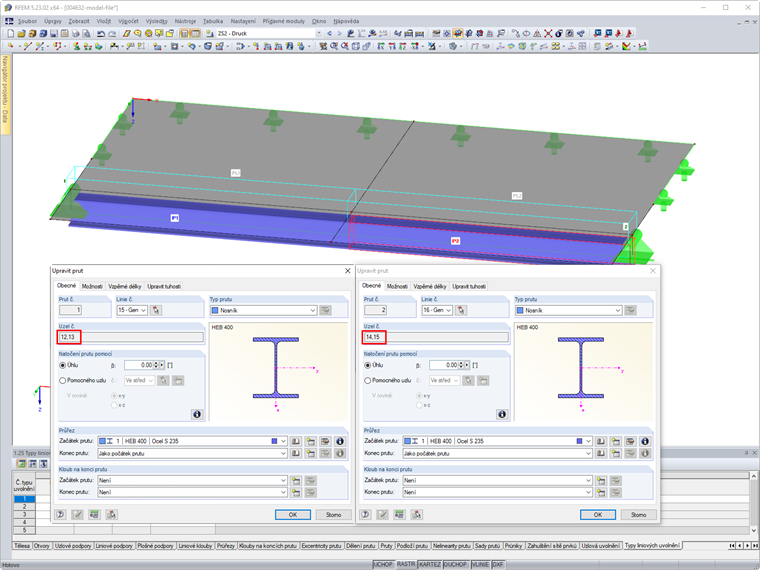Switch to Upravit tuhosti tab in left dialog
This screenshot has width=760, height=570.
164,286
